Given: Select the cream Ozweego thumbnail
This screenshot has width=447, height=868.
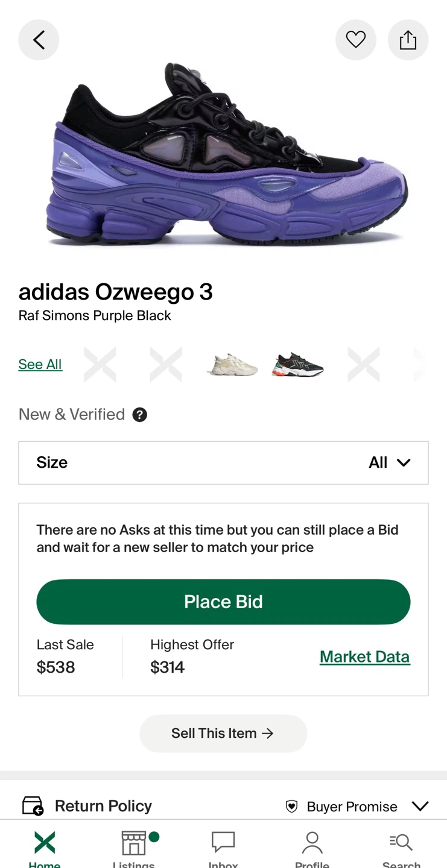Looking at the screenshot, I should [232, 365].
